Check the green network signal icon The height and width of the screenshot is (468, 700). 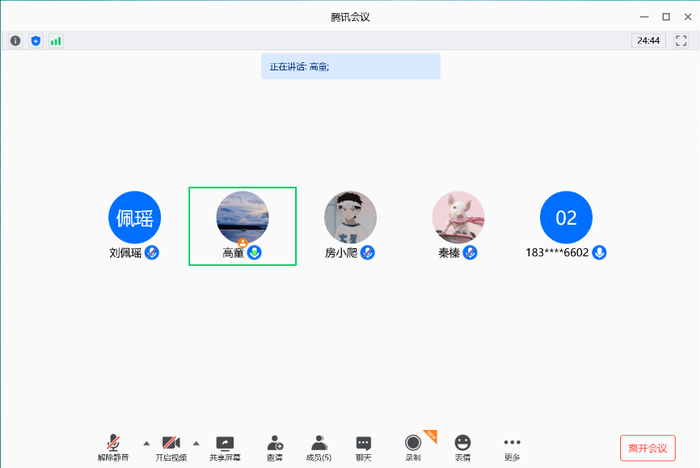tap(56, 41)
